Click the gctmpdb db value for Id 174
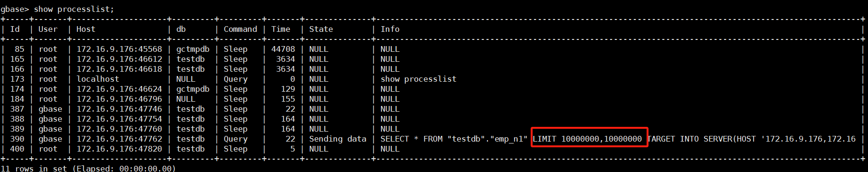The width and height of the screenshot is (868, 172). click(193, 89)
